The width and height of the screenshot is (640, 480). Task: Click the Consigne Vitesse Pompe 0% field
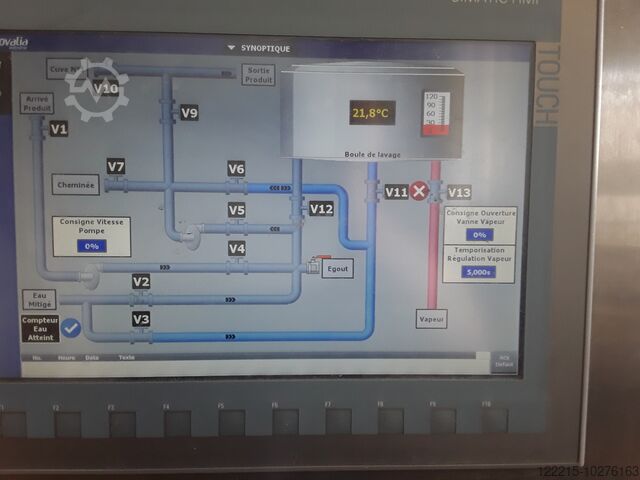click(x=92, y=245)
